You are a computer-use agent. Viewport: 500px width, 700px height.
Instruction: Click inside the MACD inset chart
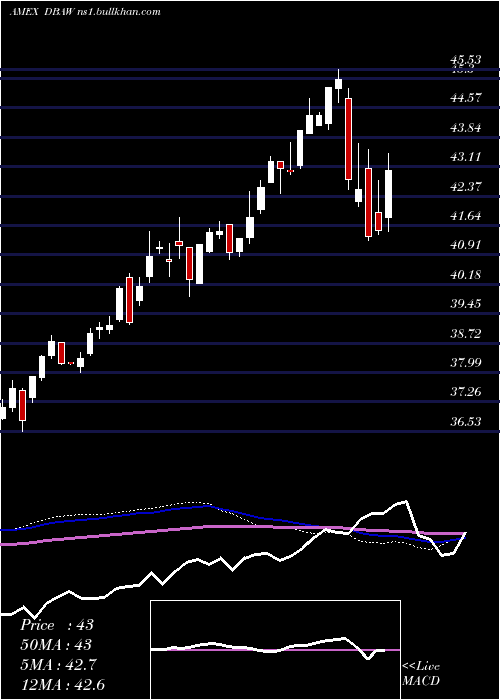pos(275,650)
